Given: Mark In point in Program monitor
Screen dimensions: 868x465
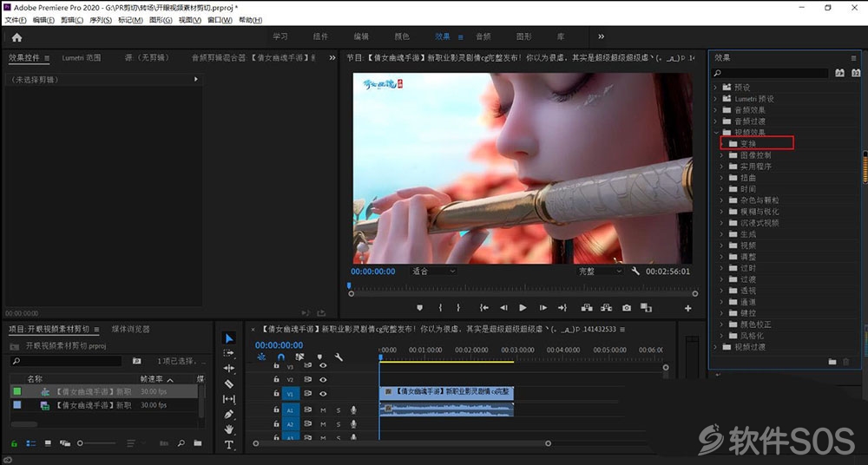Looking at the screenshot, I should point(441,308).
